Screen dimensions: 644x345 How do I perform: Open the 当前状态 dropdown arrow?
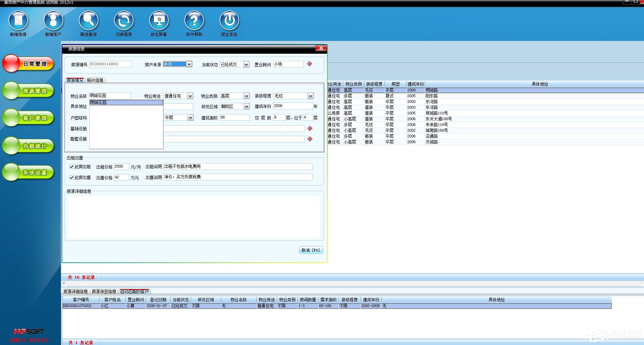(246, 65)
